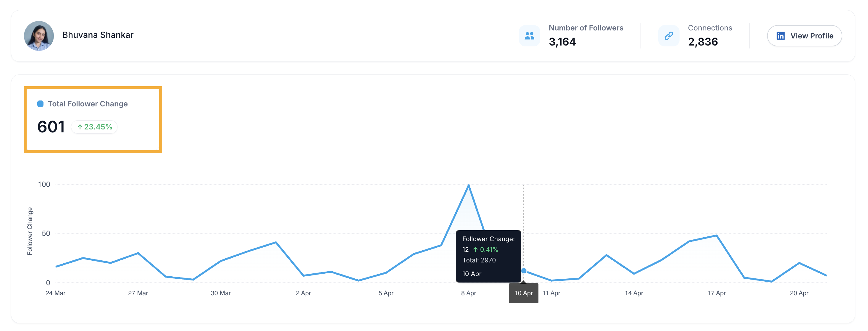The width and height of the screenshot is (868, 331).
Task: Click the 17 Apr axis label
Action: 716,293
